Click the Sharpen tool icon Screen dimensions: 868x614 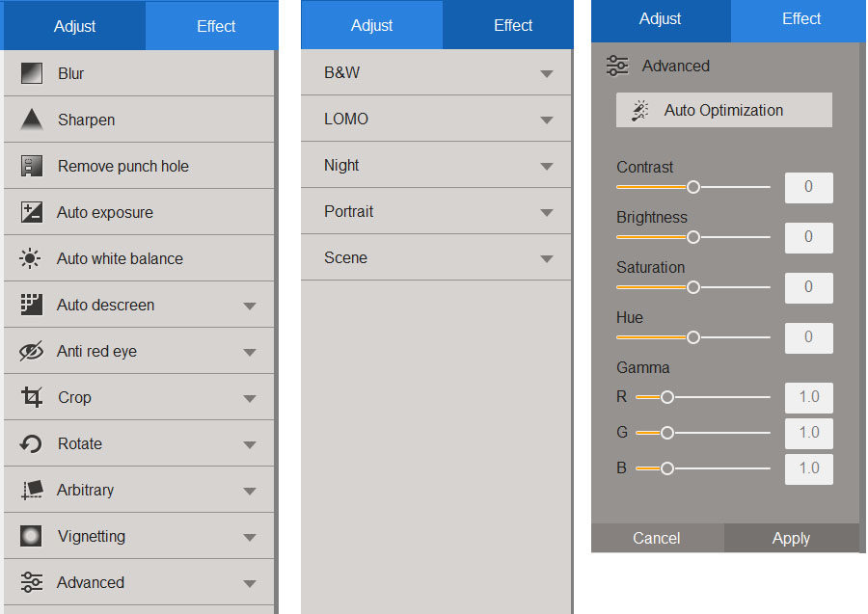point(29,119)
